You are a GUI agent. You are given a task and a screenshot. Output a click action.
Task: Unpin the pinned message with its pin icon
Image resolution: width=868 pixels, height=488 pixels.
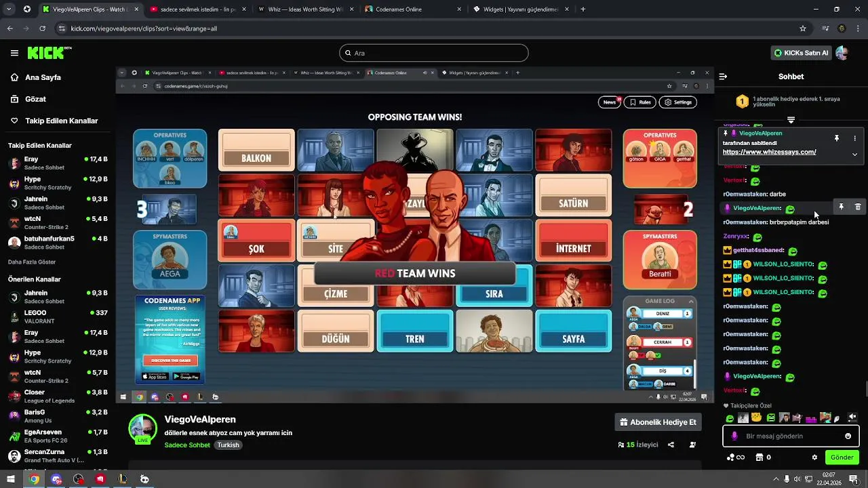[837, 138]
